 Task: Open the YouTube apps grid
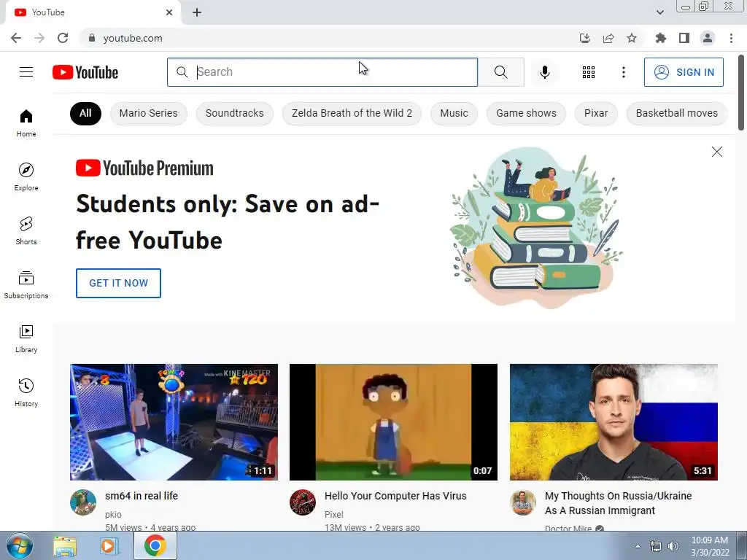click(589, 72)
